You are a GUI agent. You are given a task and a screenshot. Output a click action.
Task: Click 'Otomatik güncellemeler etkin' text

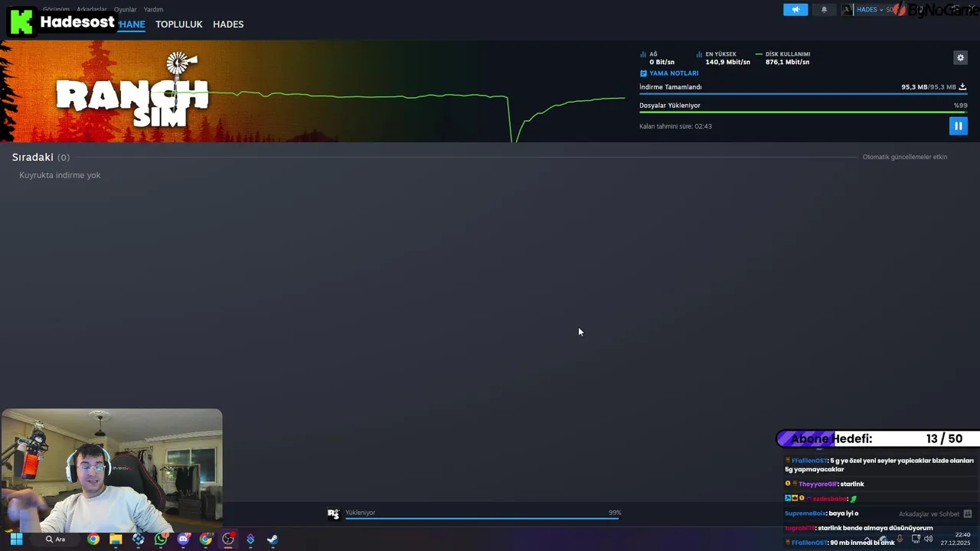(x=905, y=157)
